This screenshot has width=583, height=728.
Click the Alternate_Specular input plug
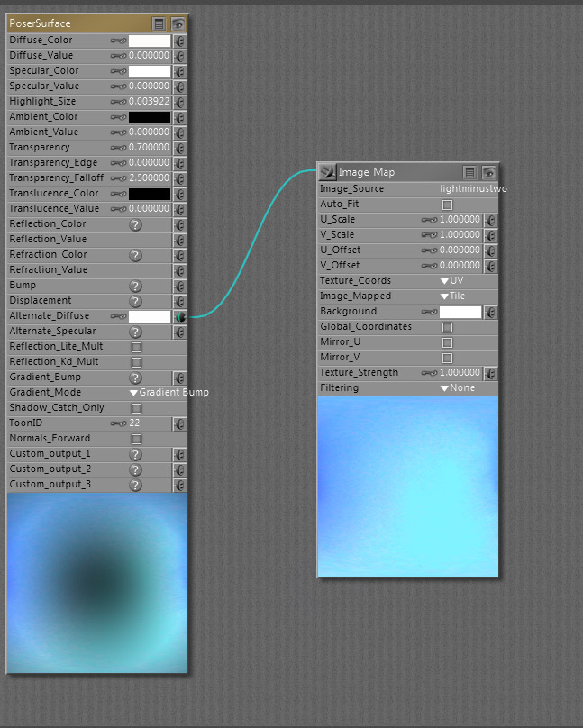click(179, 332)
